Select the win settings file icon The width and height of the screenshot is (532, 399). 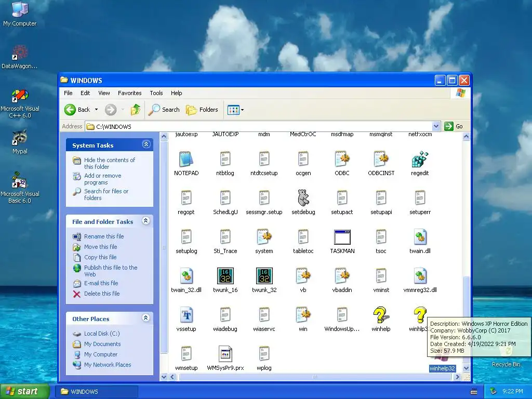coord(303,315)
